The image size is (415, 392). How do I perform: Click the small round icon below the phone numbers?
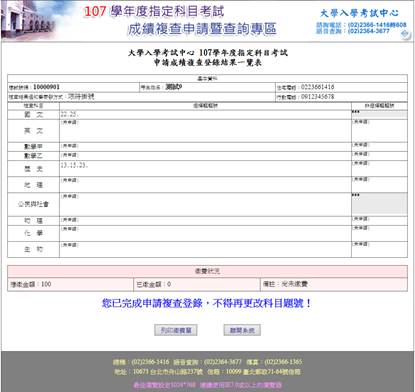(x=405, y=34)
